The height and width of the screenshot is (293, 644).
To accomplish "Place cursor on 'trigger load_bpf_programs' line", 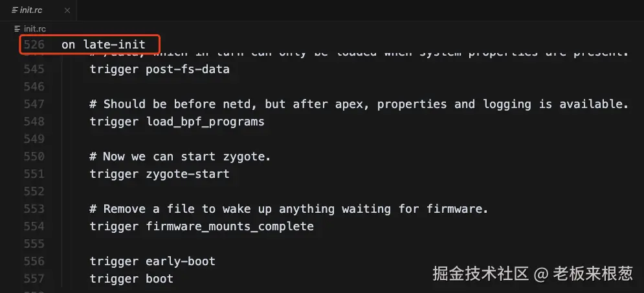I will click(x=177, y=122).
